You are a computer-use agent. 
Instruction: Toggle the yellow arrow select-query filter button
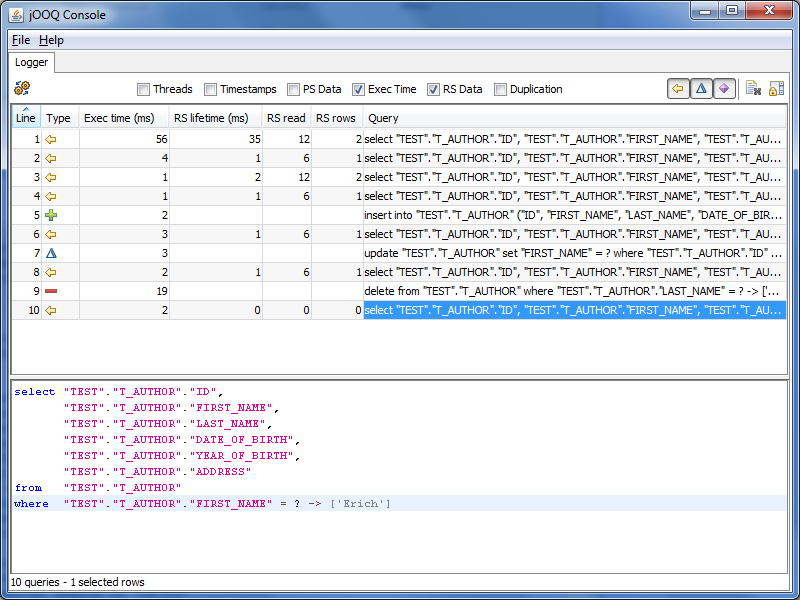(x=678, y=89)
